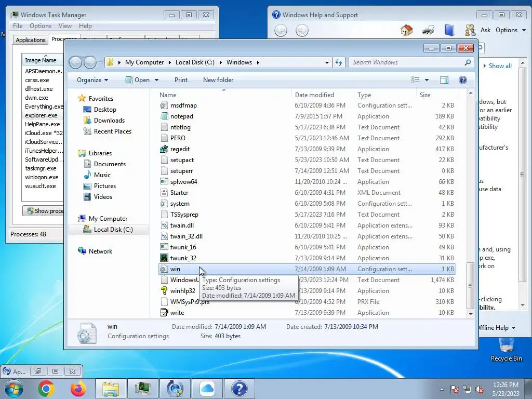Open the regedit application icon
The height and width of the screenshot is (399, 532).
pos(164,149)
